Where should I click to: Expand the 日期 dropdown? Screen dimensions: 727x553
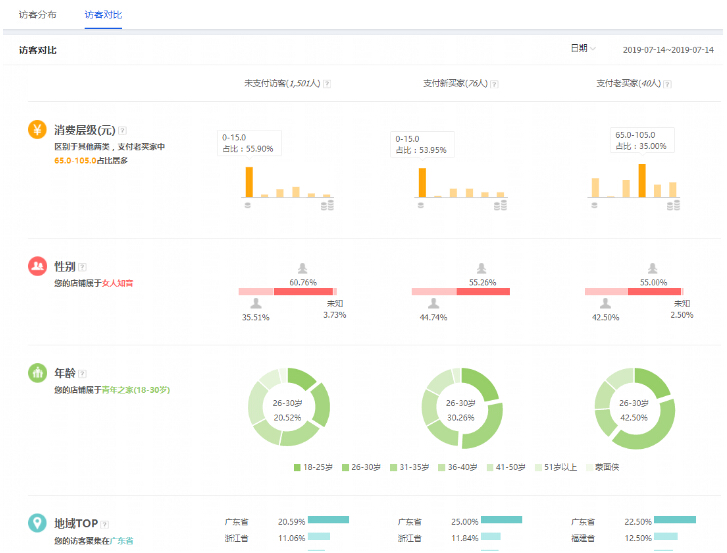(583, 48)
